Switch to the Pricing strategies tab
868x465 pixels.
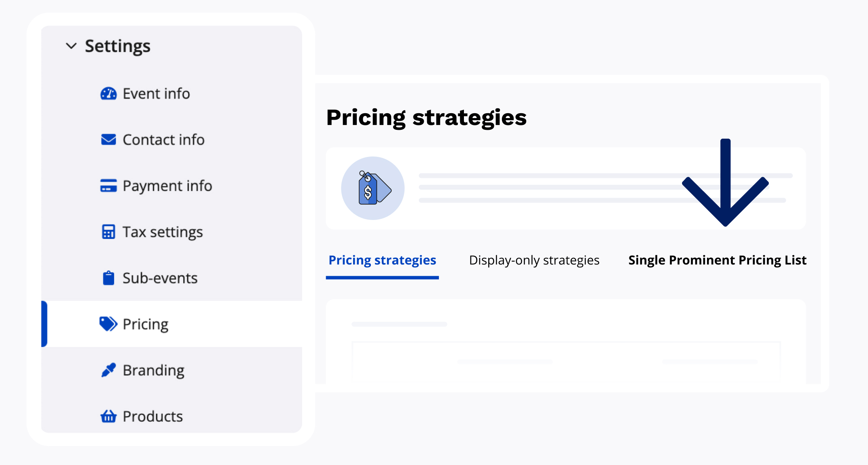click(x=382, y=260)
